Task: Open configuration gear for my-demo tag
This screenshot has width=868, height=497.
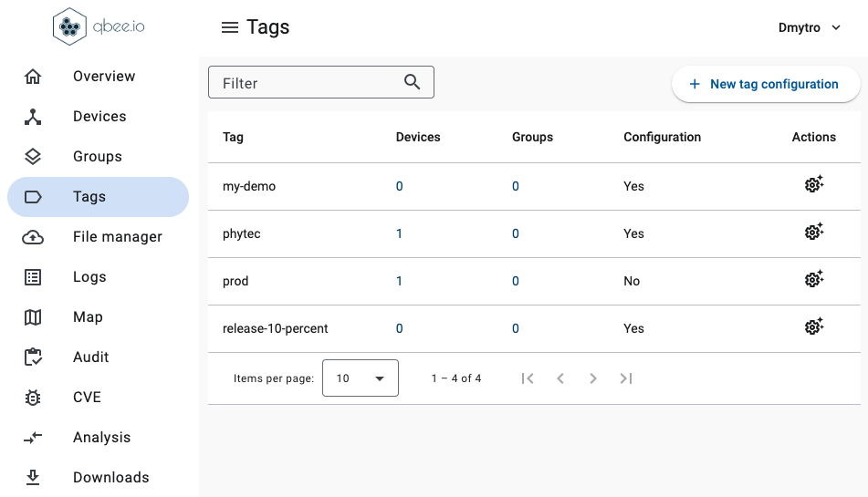Action: 814,183
